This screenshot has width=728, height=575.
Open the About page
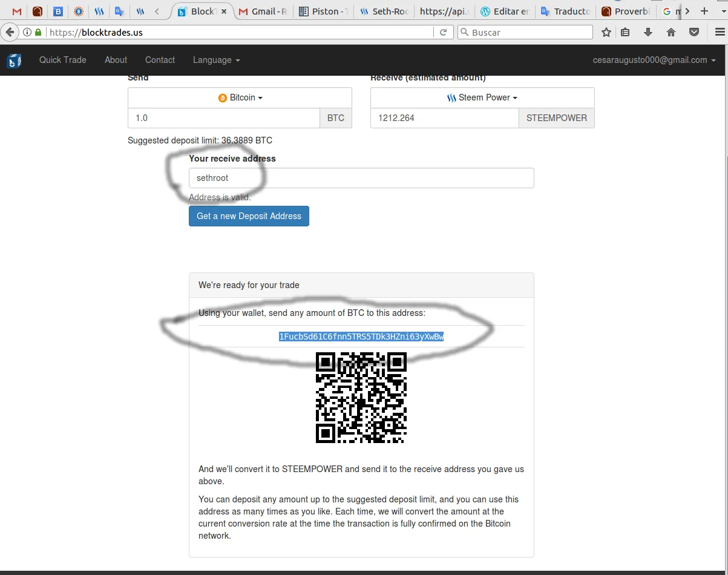[116, 60]
